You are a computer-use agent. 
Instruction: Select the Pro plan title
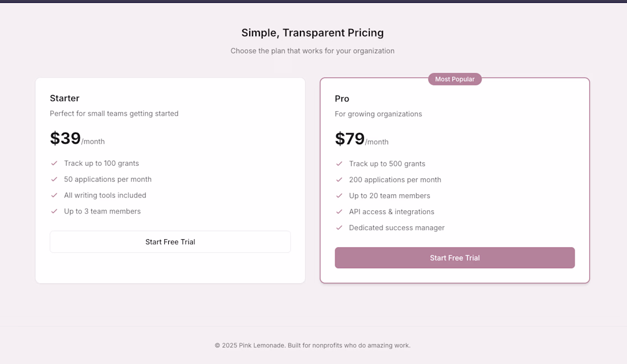342,99
